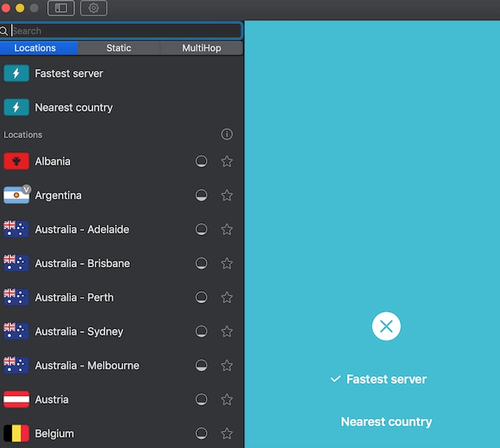Click the server load indicator for Austria
This screenshot has width=500, height=448.
(201, 399)
